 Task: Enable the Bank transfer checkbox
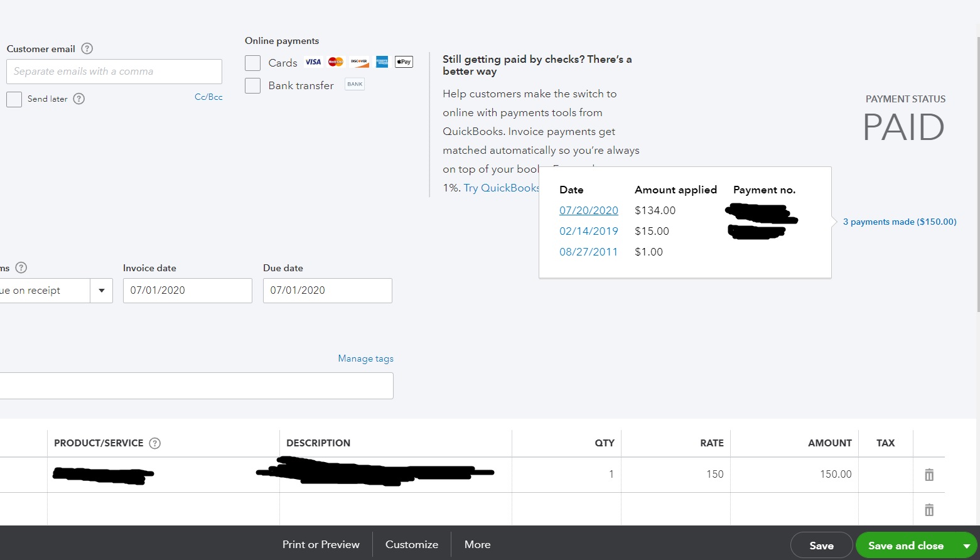pos(252,85)
